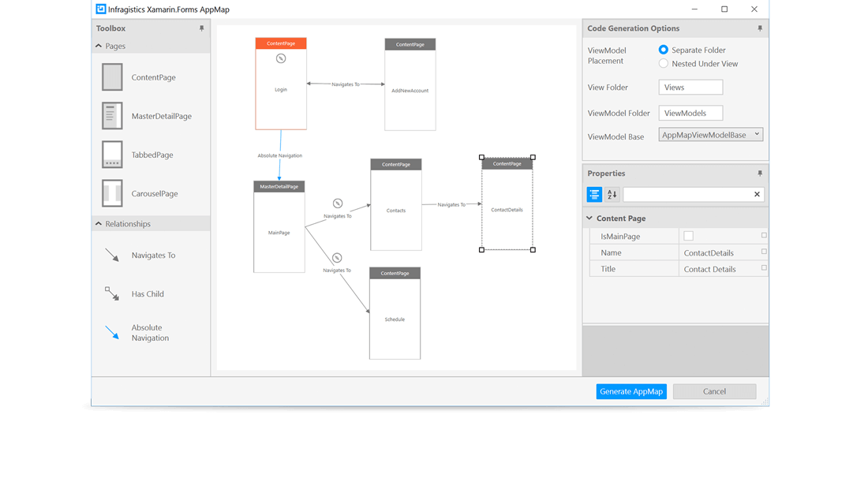
Task: Select the Separate Folder radio button
Action: click(x=664, y=50)
